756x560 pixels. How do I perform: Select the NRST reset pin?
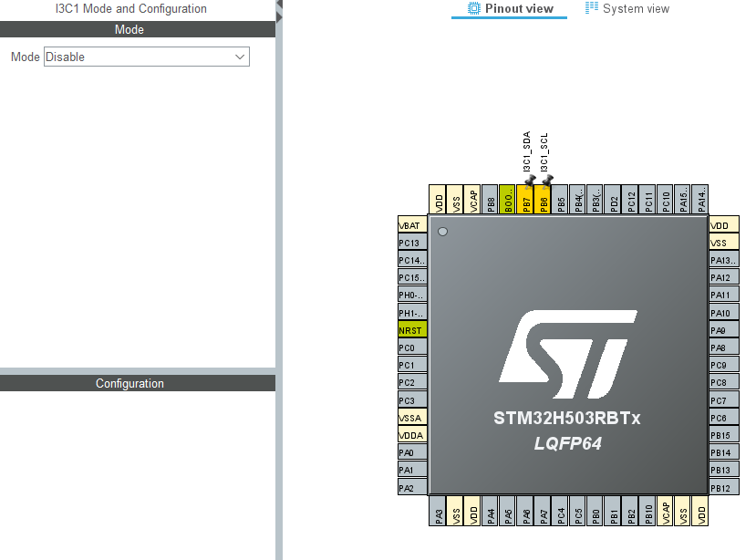pyautogui.click(x=412, y=330)
